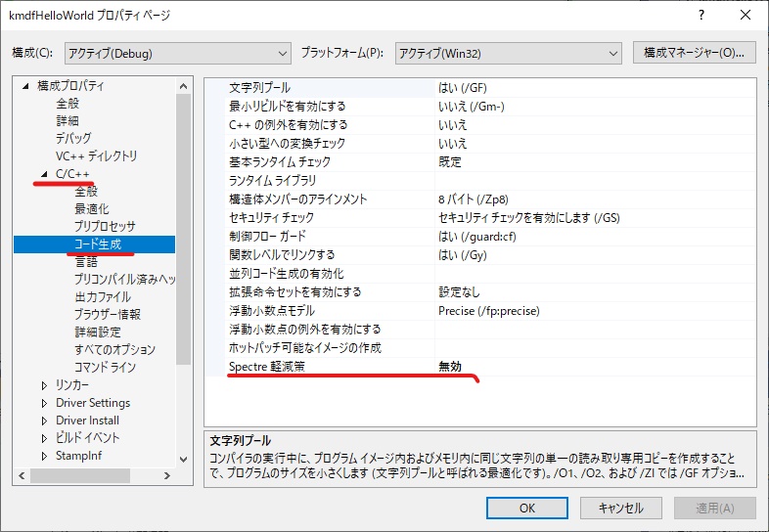This screenshot has height=532, width=769.
Task: Select 言語 in the tree
Action: tap(86, 262)
